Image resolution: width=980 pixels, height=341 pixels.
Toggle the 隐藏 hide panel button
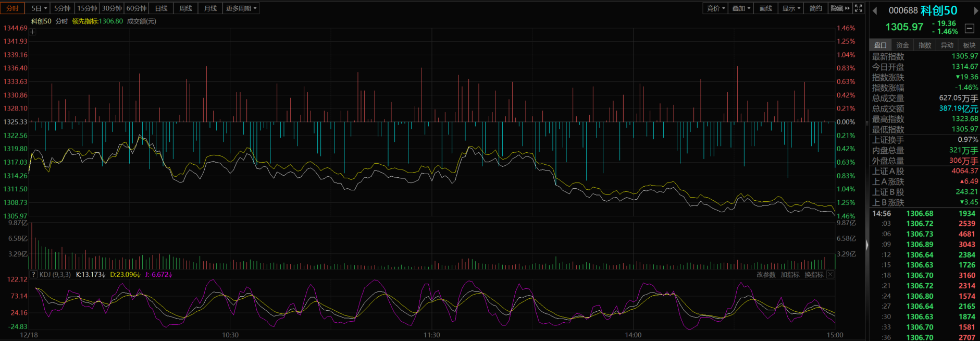[x=840, y=8]
